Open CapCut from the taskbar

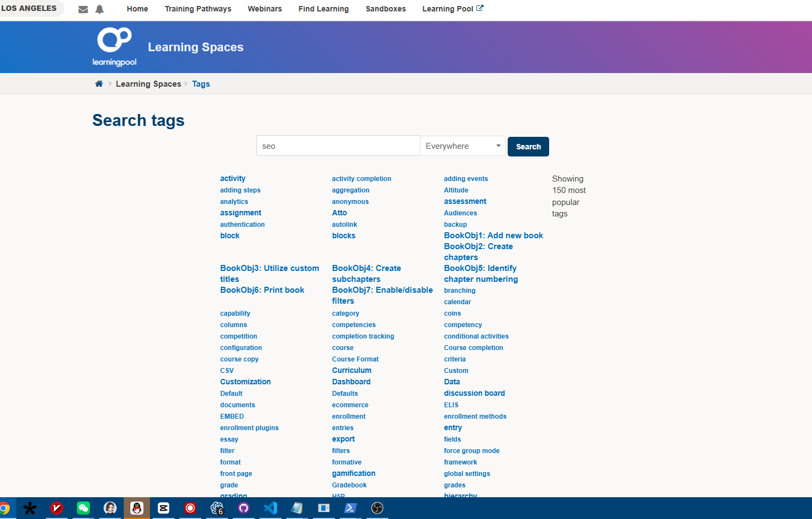(x=164, y=508)
